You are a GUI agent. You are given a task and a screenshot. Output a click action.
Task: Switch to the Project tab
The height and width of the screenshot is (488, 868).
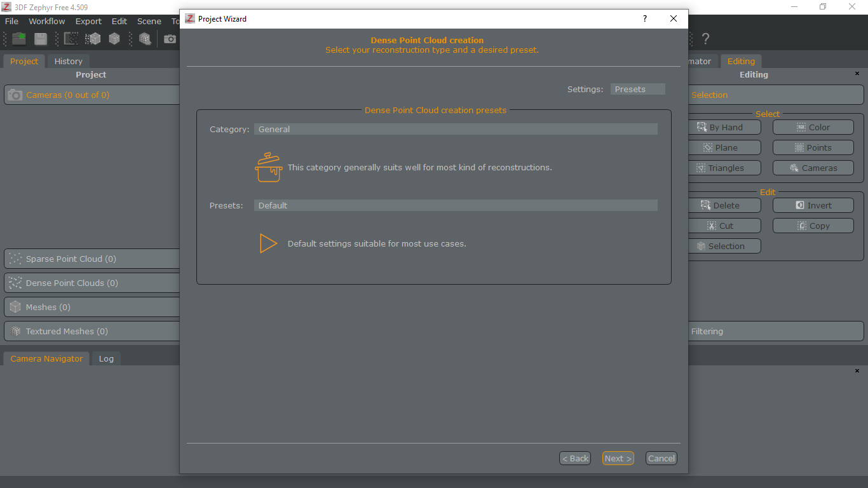click(24, 61)
